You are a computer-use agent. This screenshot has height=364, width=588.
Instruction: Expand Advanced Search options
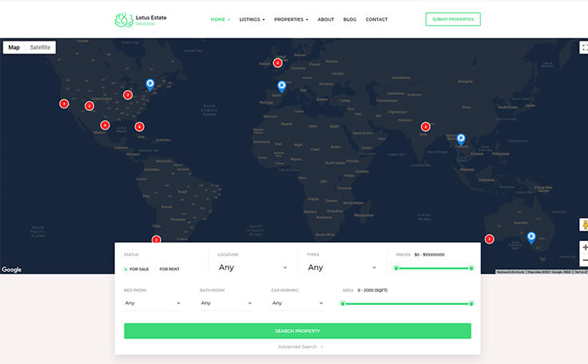point(300,346)
